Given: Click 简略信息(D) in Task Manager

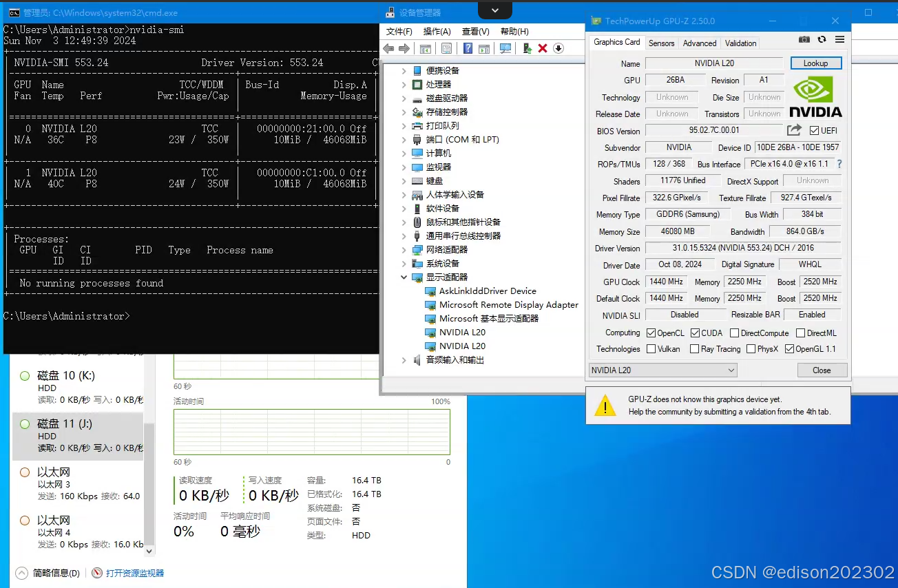Looking at the screenshot, I should click(x=56, y=573).
